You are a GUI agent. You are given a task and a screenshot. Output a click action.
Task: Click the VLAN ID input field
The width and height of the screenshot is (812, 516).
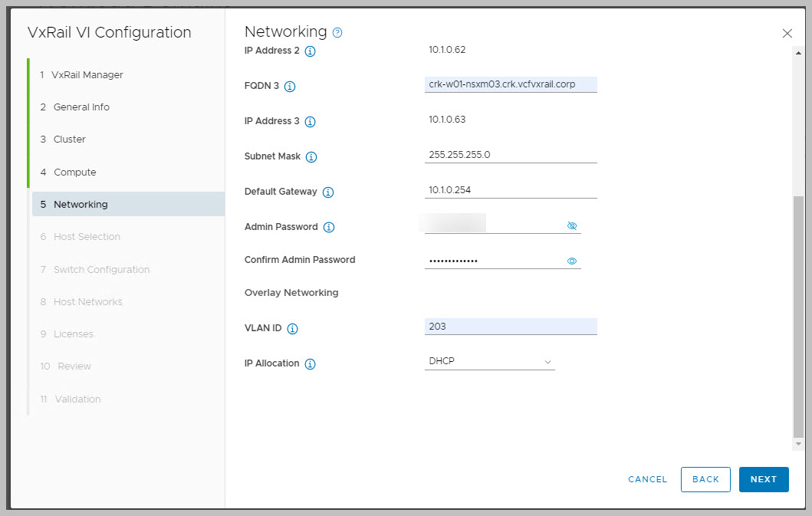(510, 327)
